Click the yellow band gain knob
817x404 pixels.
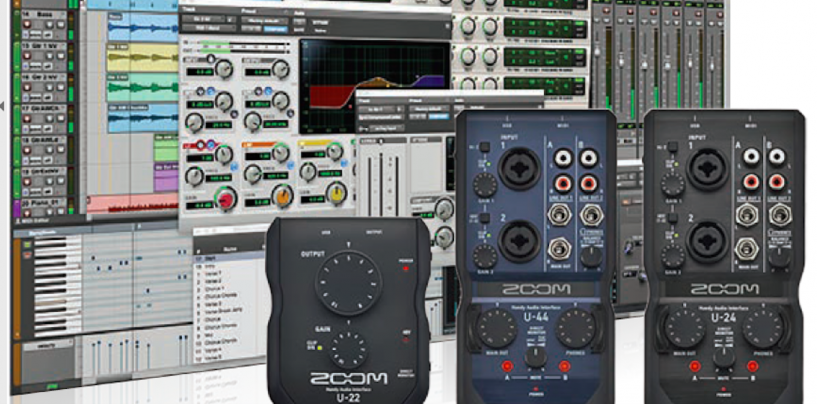click(x=336, y=193)
